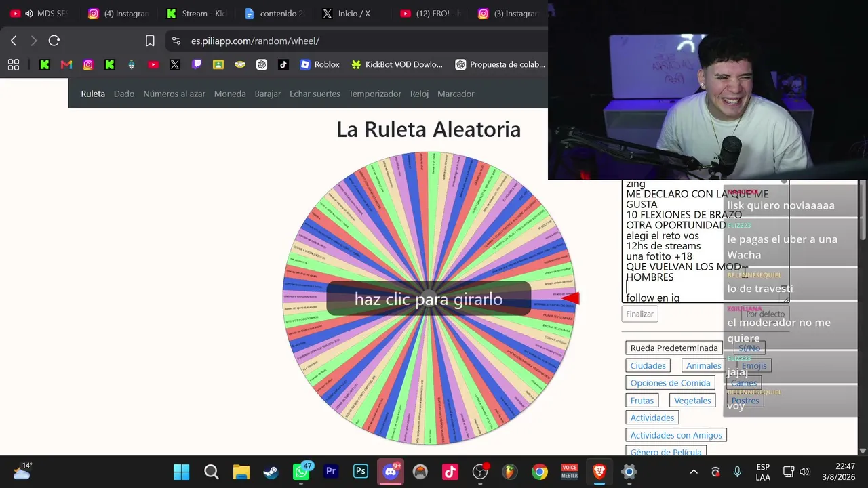Image resolution: width=868 pixels, height=488 pixels.
Task: Open the microphone tray icon
Action: point(737,472)
